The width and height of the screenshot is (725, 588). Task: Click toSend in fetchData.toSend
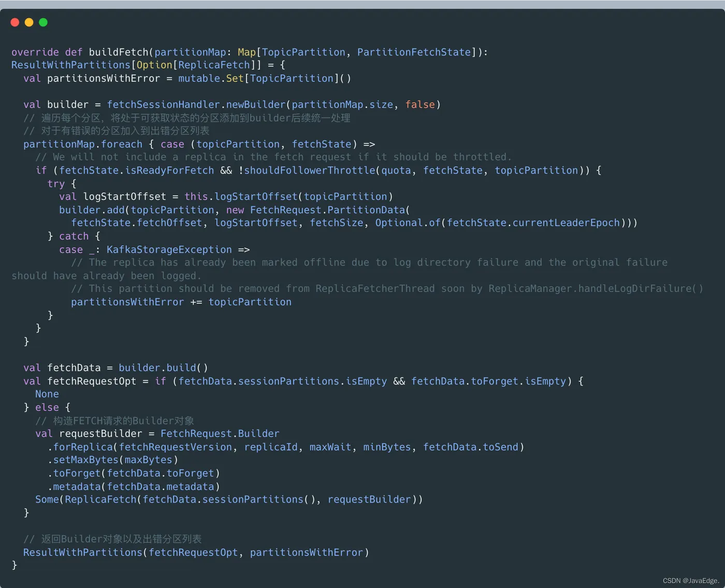(501, 447)
